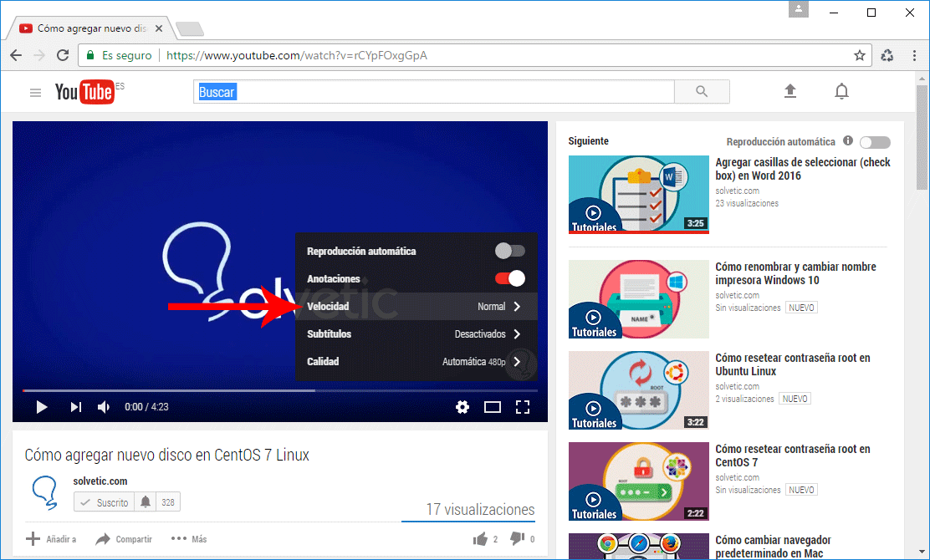The height and width of the screenshot is (560, 930).
Task: Open Ubuntu root password video thumbnail
Action: point(639,390)
